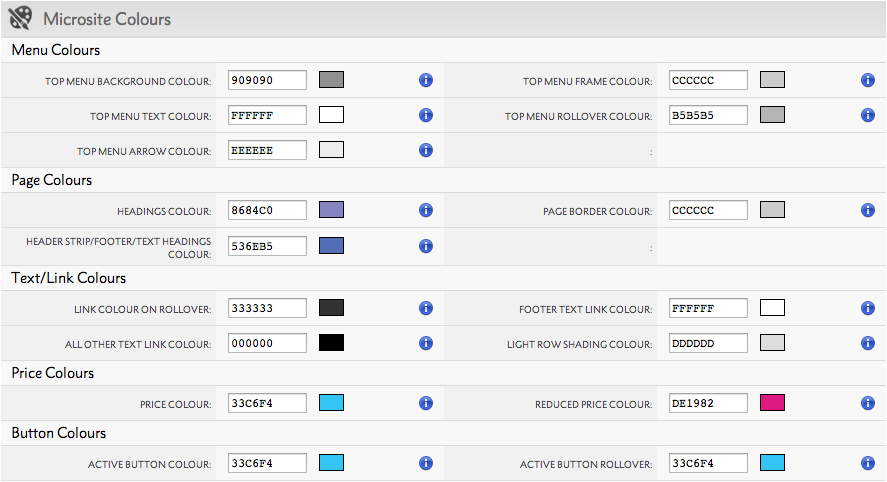Click the black All Other Text Link swatch
887x482 pixels.
tap(331, 343)
